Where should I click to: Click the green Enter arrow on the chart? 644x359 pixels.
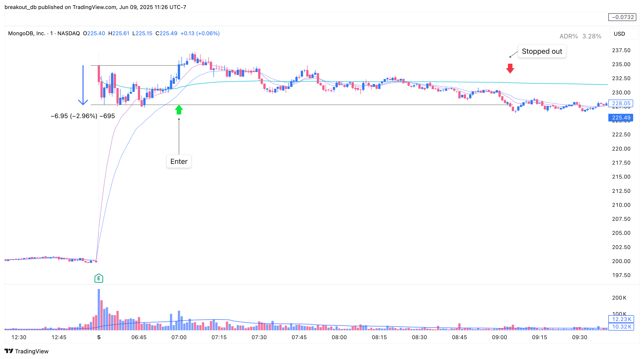[x=178, y=109]
